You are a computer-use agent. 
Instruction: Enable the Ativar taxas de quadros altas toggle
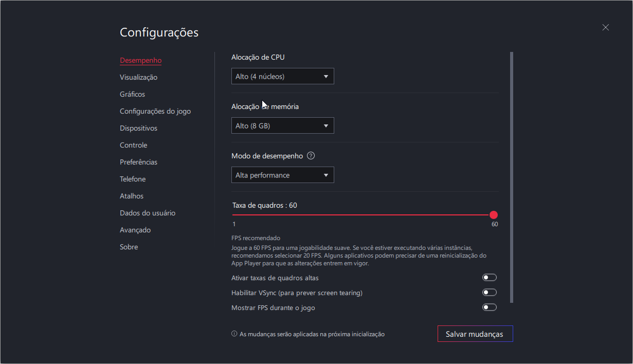(x=489, y=278)
